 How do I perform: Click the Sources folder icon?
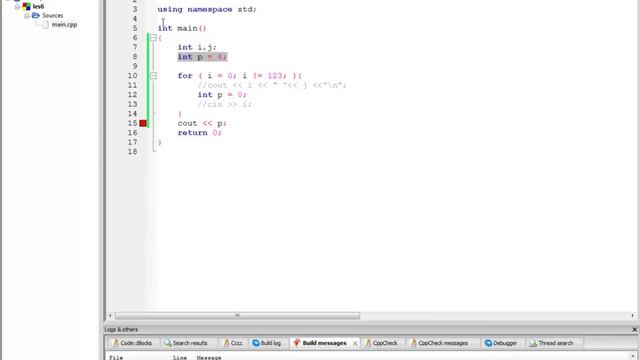pos(36,16)
